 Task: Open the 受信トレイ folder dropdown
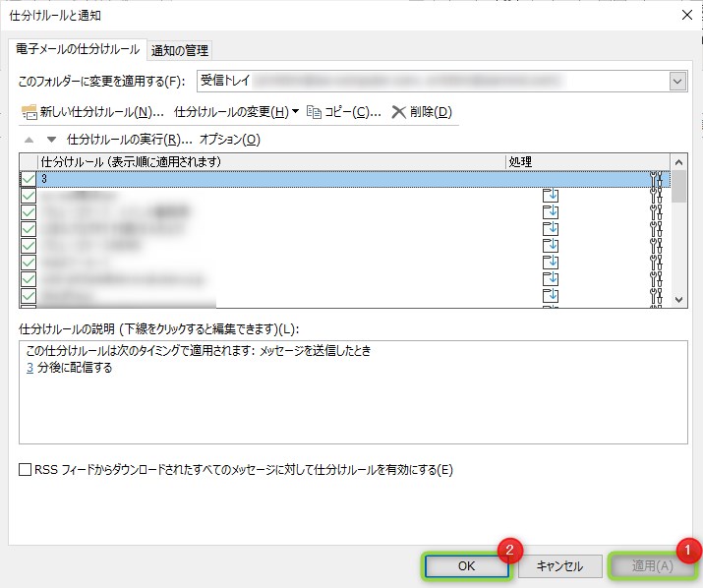click(677, 82)
